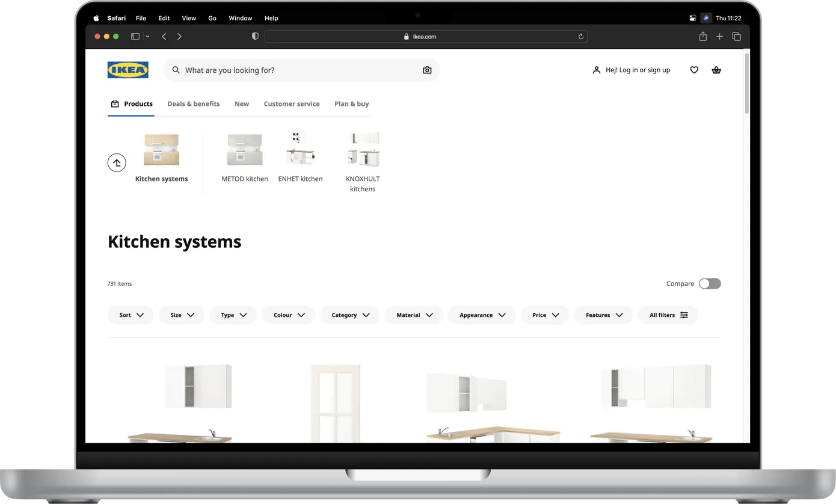Open the shopping basket icon

pyautogui.click(x=716, y=70)
